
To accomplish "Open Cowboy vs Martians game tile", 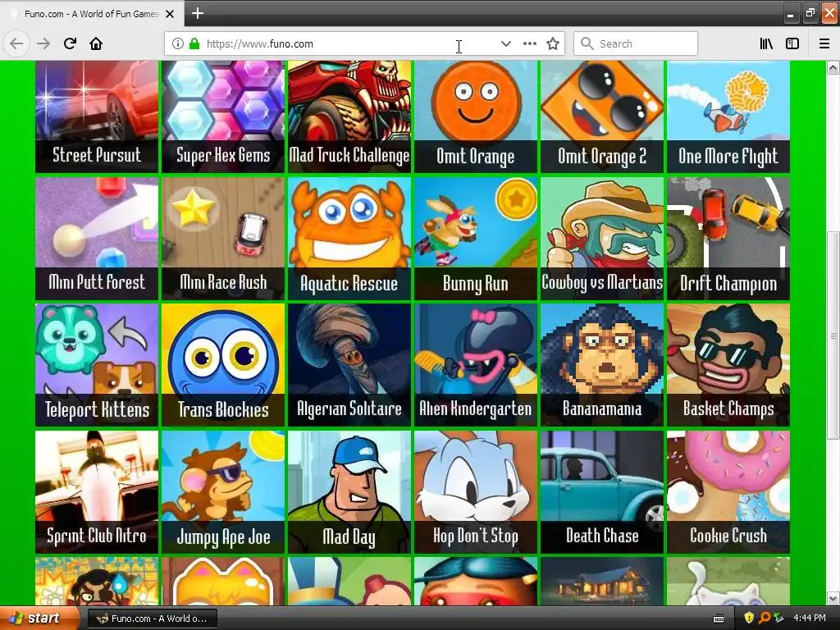I will (x=602, y=239).
